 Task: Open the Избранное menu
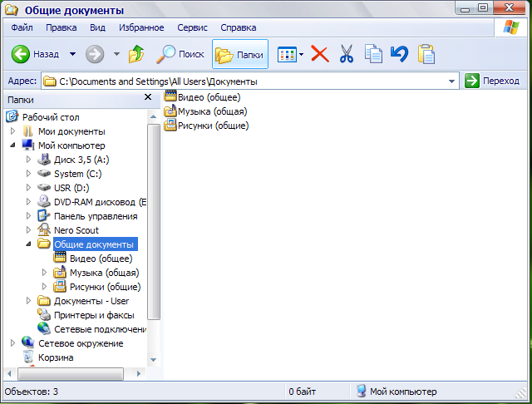point(141,27)
